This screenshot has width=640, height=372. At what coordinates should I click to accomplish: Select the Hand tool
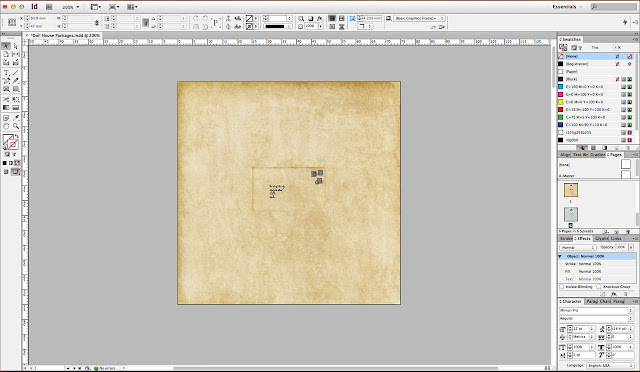6,126
